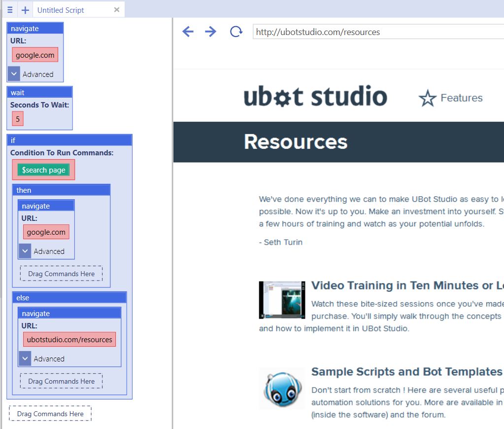Screen dimensions: 504x429
Task: Click the '- Seth Turin' signature text
Action: pyautogui.click(x=281, y=242)
